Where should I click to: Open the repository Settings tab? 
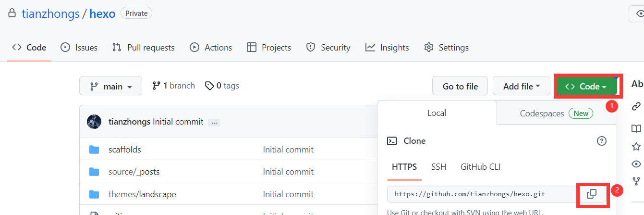(446, 48)
